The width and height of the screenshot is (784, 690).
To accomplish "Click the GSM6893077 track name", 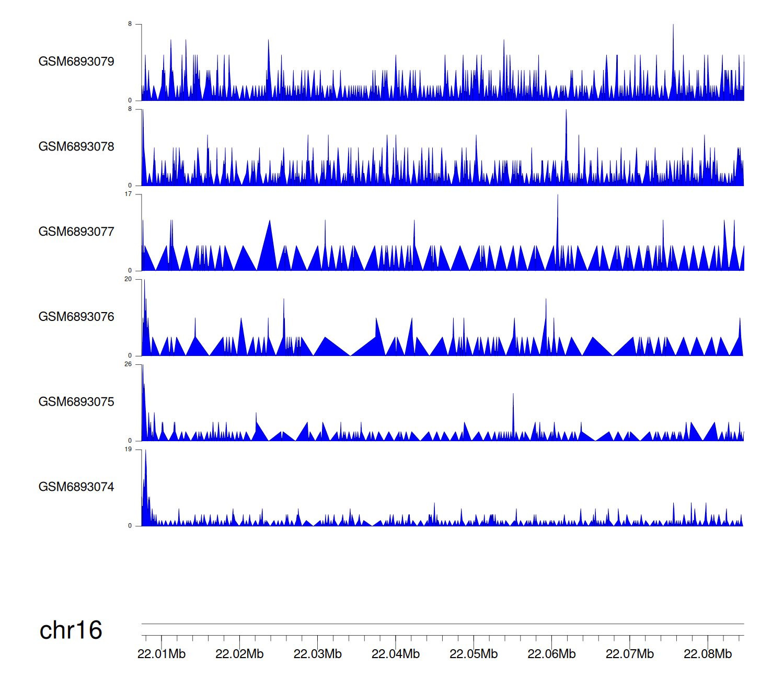I will 76,232.
